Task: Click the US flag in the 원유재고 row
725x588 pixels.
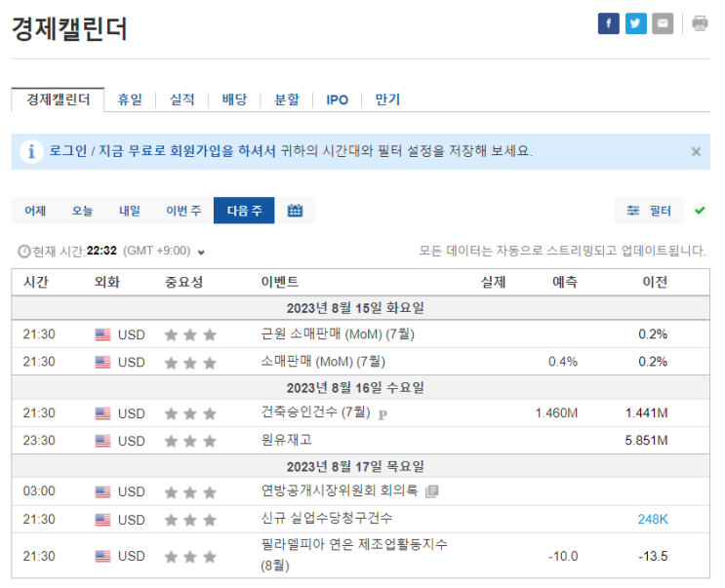Action: click(102, 441)
